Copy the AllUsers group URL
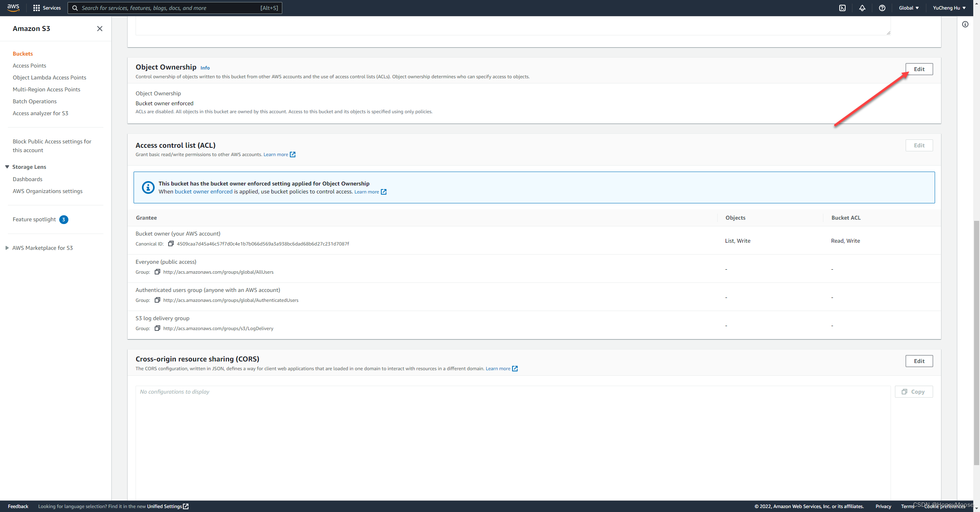Screen dimensions: 980x512 pyautogui.click(x=157, y=272)
